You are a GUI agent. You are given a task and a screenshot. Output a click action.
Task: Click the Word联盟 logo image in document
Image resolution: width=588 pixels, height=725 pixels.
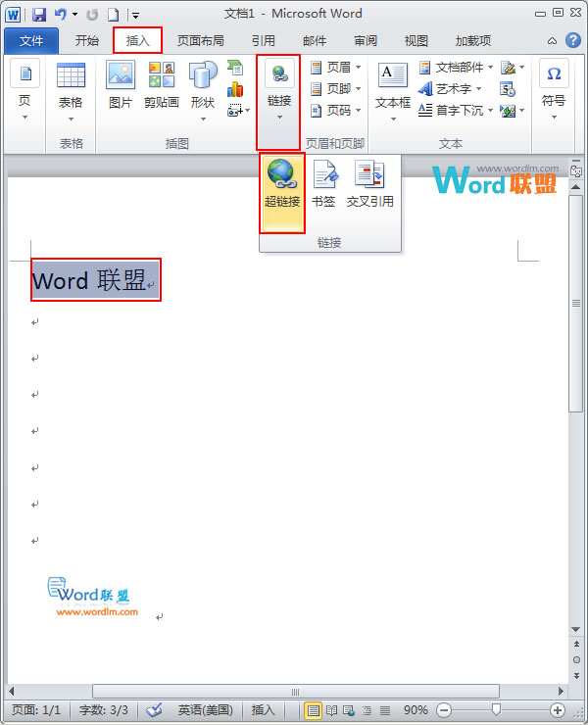[92, 597]
